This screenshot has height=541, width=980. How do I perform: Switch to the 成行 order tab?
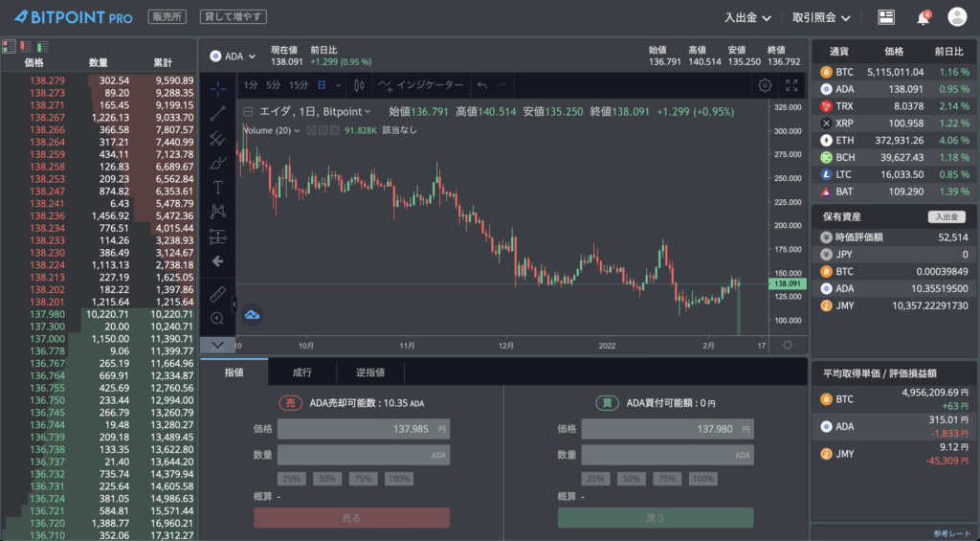301,372
